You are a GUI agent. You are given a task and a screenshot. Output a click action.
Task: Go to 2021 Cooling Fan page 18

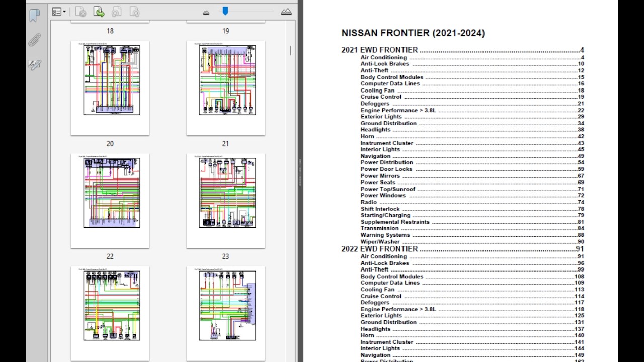click(472, 90)
